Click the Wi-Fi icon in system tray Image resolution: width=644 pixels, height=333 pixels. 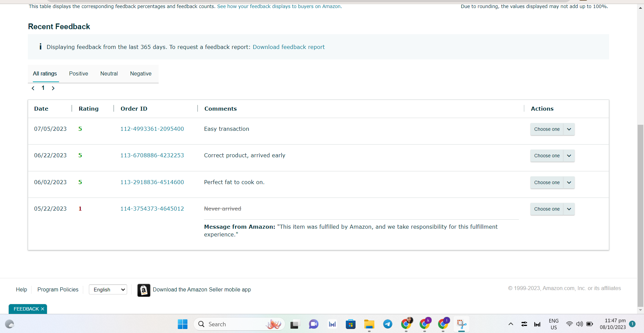point(569,324)
